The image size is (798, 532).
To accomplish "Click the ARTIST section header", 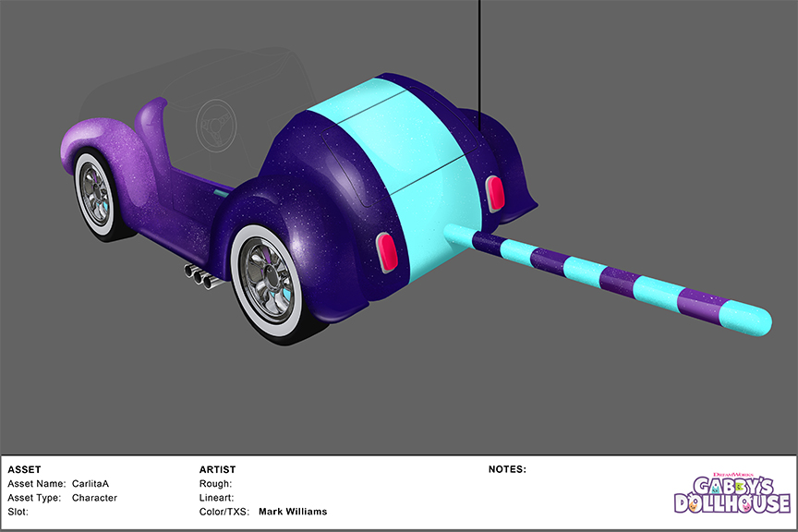I will (x=217, y=469).
